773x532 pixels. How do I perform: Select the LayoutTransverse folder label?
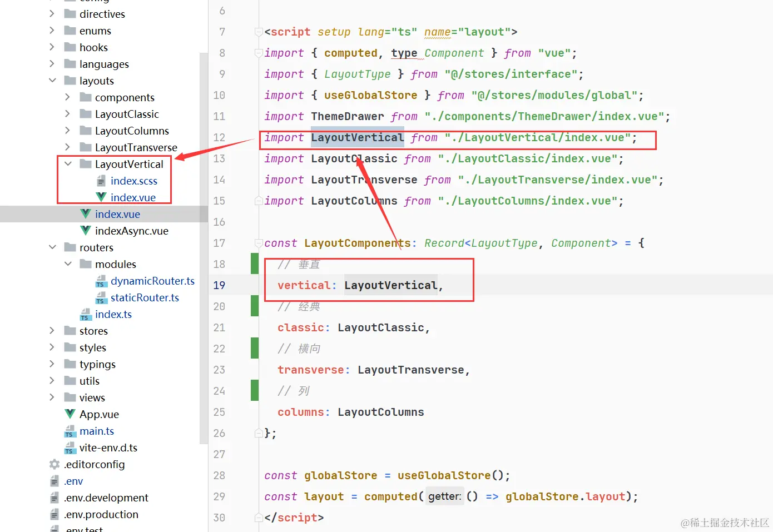coord(136,147)
